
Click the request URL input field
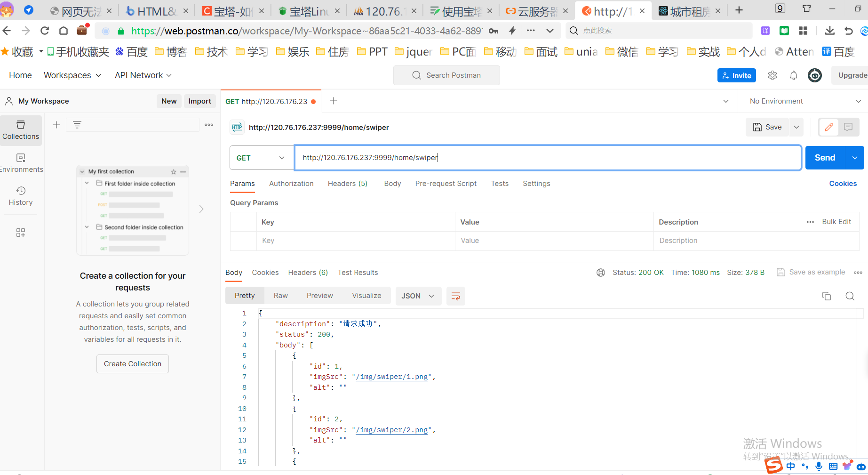(548, 158)
